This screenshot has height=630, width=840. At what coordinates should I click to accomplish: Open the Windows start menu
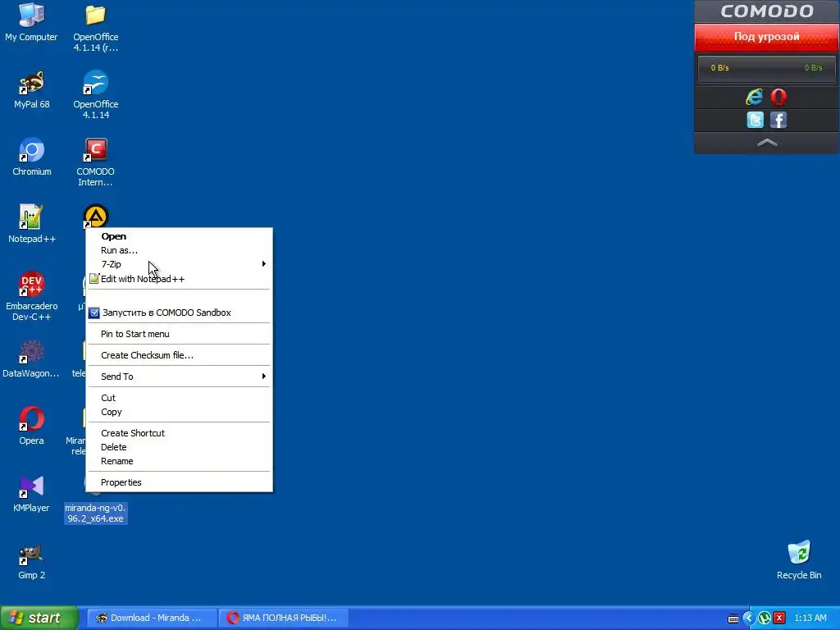tap(39, 618)
